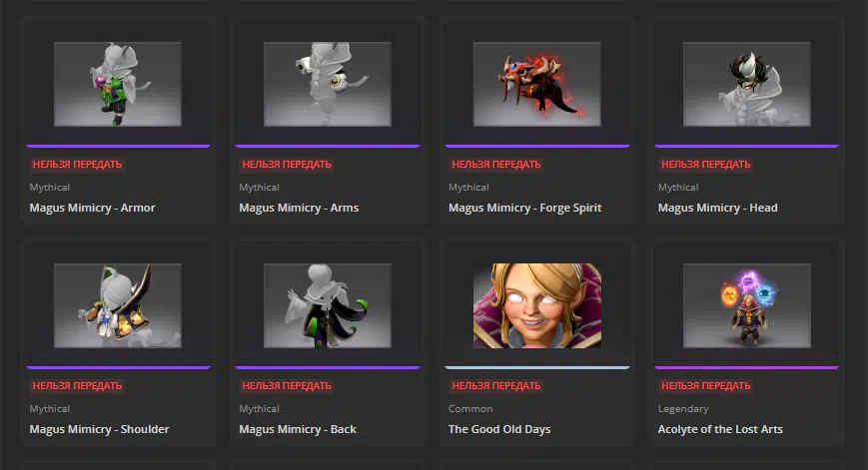
Task: Click the Legendary rarity label
Action: [x=683, y=408]
